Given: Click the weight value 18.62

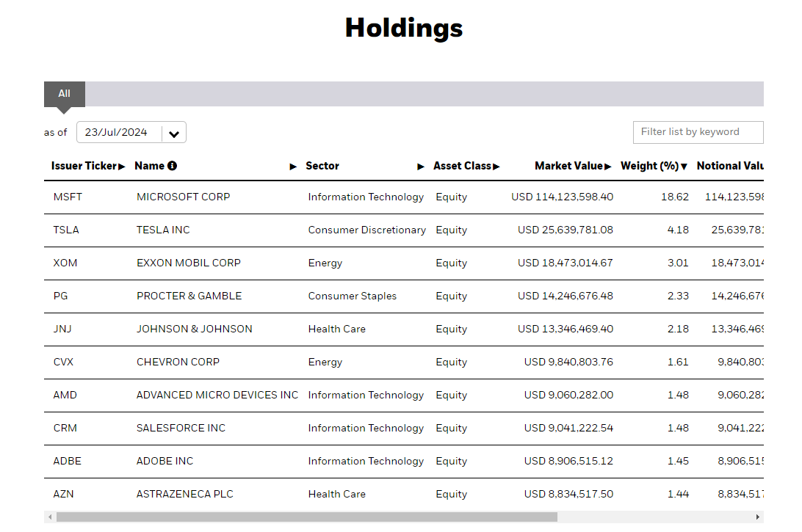Looking at the screenshot, I should [x=675, y=197].
